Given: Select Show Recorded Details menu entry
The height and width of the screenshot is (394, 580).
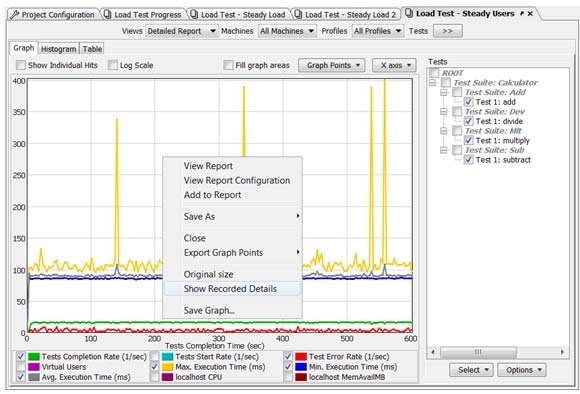Looking at the screenshot, I should [x=232, y=289].
